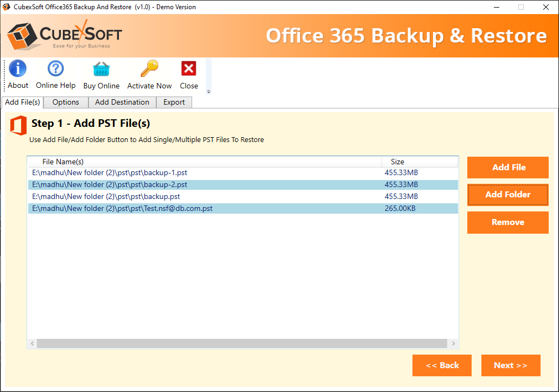Click the CubexSoft logo
This screenshot has width=559, height=392.
(65, 36)
